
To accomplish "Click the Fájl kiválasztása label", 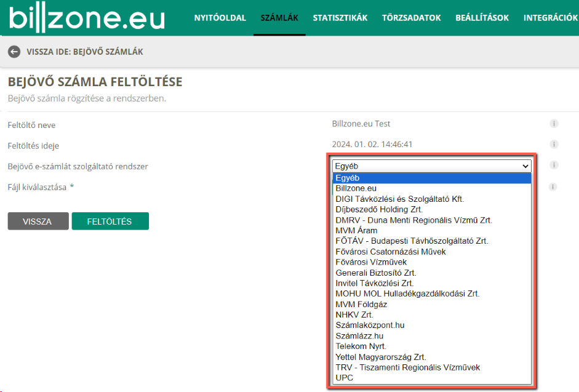I will (x=37, y=187).
